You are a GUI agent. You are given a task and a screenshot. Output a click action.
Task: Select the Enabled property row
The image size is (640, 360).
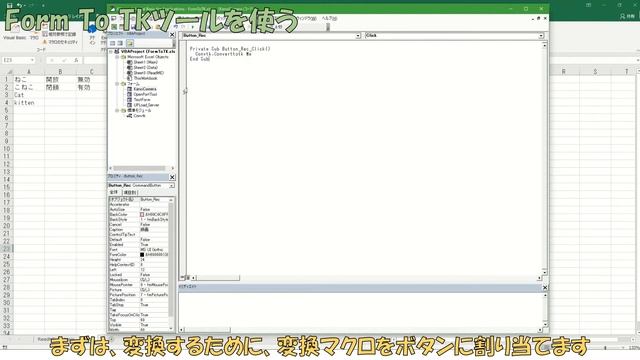pyautogui.click(x=138, y=245)
